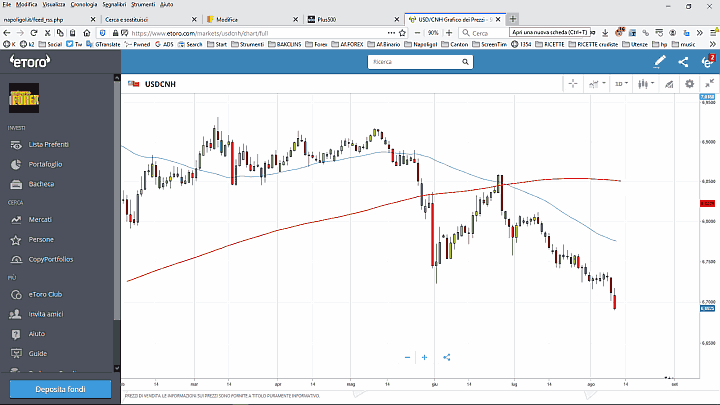Viewport: 720px width, 405px height.
Task: Click the Ricerca search field
Action: (x=418, y=62)
